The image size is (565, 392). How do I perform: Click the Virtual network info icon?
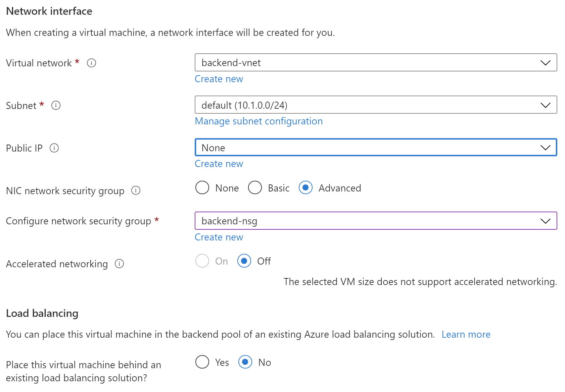click(x=91, y=63)
